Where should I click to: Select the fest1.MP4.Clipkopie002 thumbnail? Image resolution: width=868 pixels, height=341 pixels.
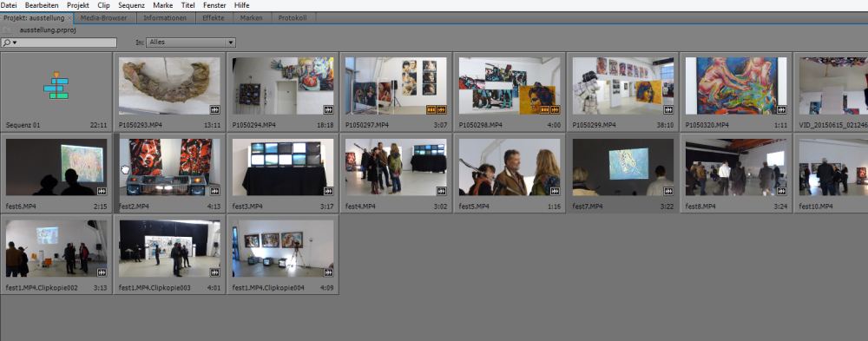[x=56, y=248]
